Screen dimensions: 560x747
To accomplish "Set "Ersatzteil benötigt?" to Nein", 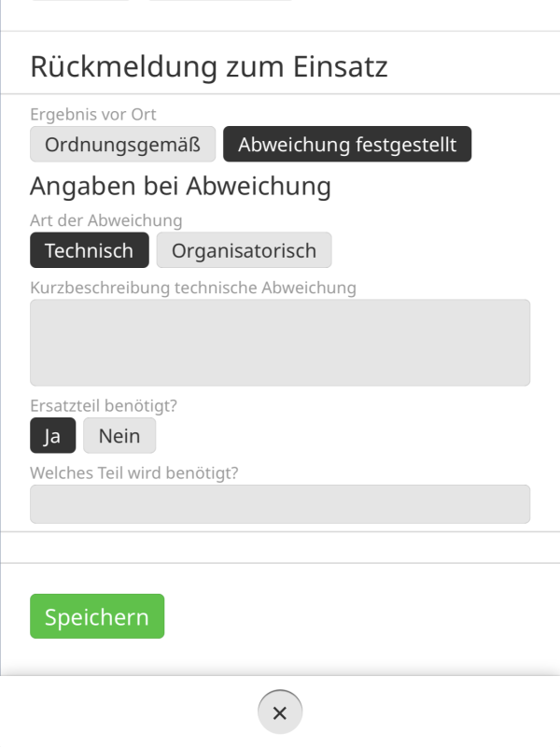I will click(119, 435).
